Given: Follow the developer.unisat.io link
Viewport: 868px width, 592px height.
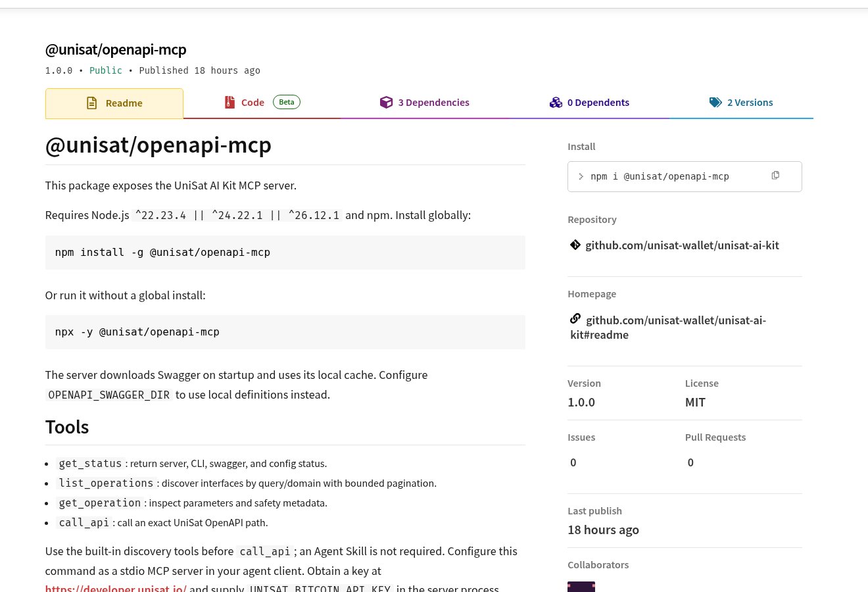Looking at the screenshot, I should point(116,588).
